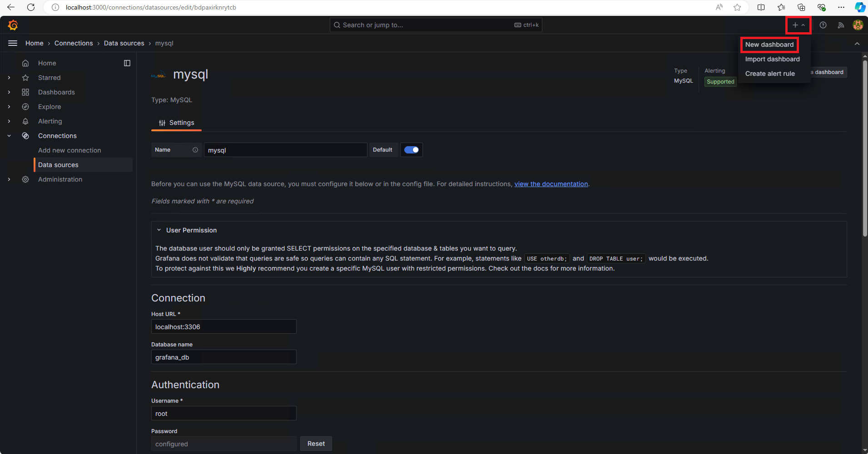Open browser collections icon
The width and height of the screenshot is (868, 454).
801,7
